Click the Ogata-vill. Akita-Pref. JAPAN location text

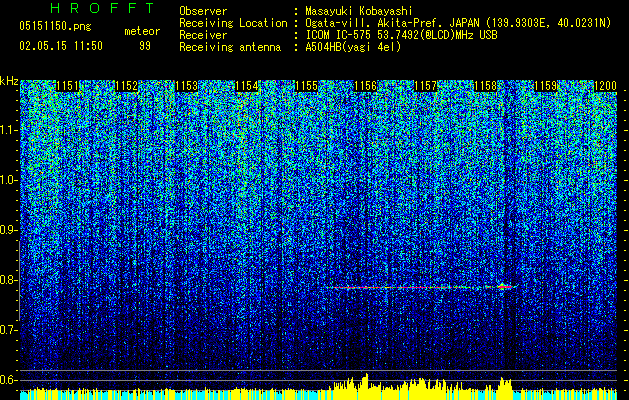click(458, 23)
